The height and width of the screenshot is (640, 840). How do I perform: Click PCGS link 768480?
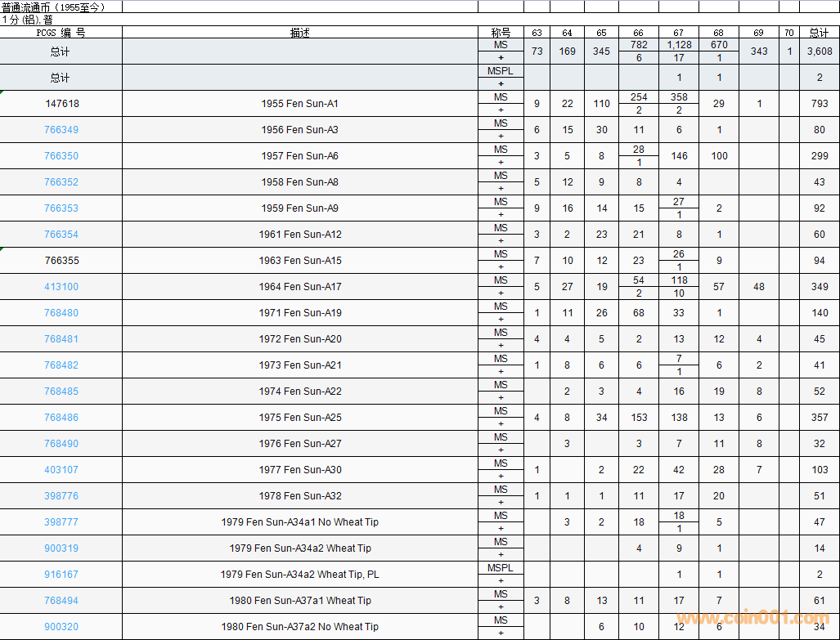(61, 313)
